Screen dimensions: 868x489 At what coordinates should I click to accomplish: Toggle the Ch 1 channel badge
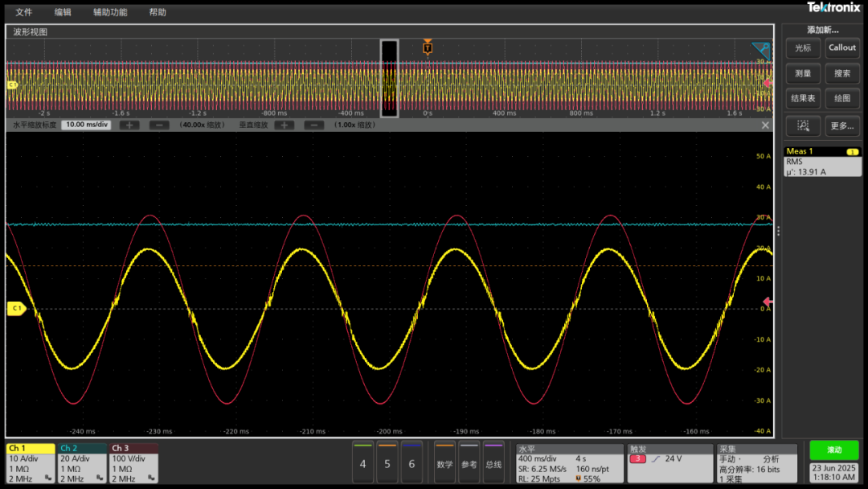31,463
